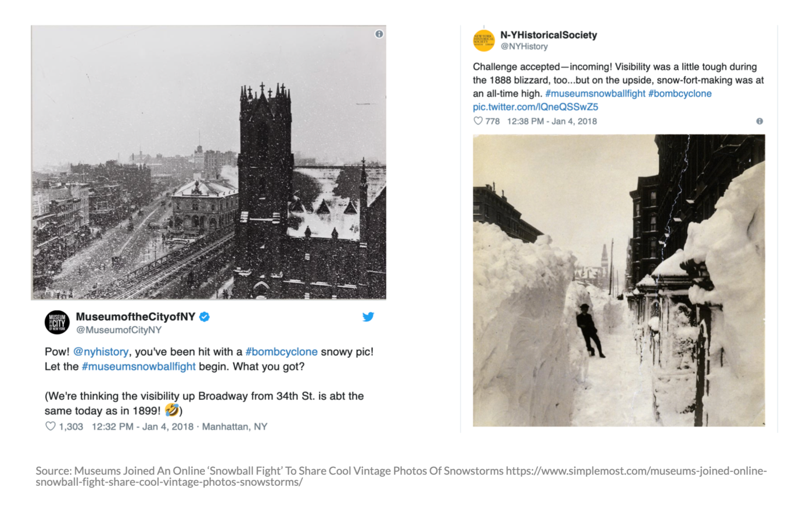Click the blue Twitter bird icon
The height and width of the screenshot is (520, 812).
coord(368,317)
